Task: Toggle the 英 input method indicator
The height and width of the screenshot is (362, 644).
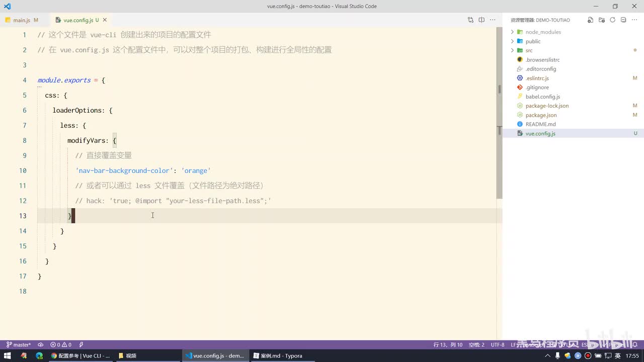Action: tap(617, 355)
